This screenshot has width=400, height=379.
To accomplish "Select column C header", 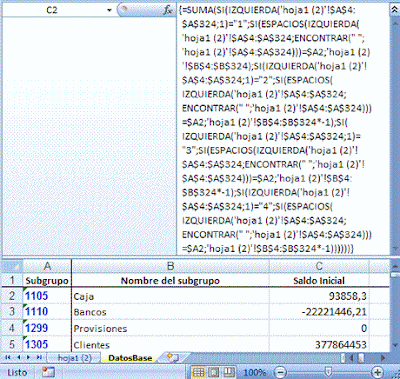I will [x=319, y=266].
